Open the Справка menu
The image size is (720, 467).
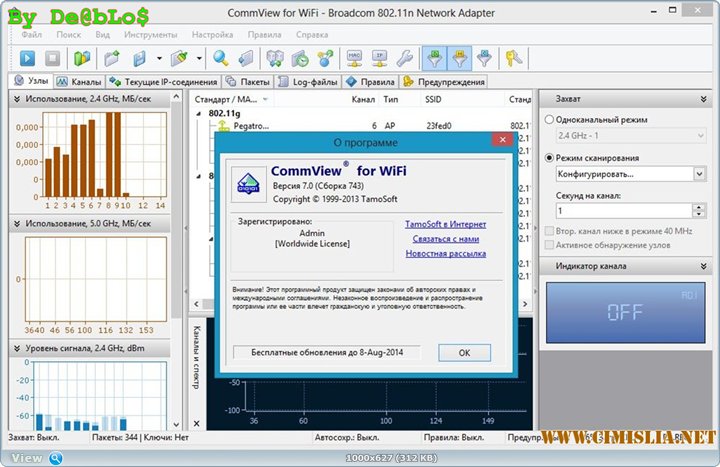pyautogui.click(x=312, y=34)
